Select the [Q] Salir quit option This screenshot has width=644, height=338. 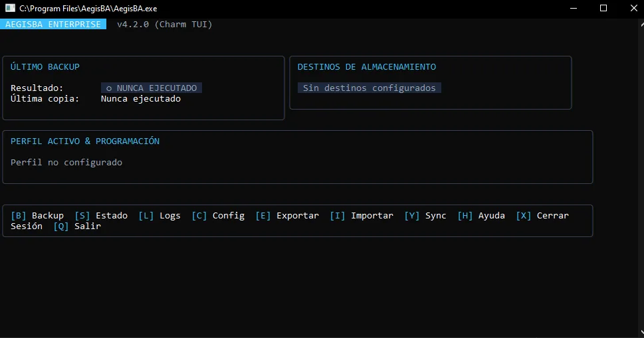click(x=77, y=226)
